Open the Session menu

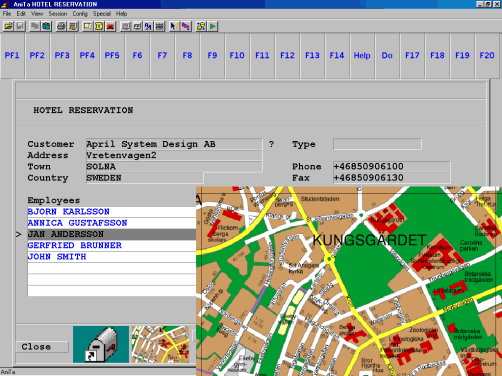(58, 14)
